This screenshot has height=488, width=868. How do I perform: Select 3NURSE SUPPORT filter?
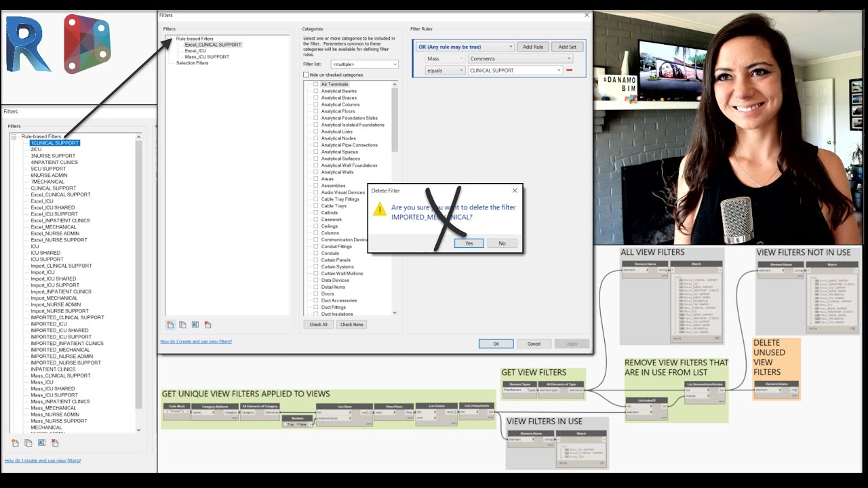coord(53,156)
